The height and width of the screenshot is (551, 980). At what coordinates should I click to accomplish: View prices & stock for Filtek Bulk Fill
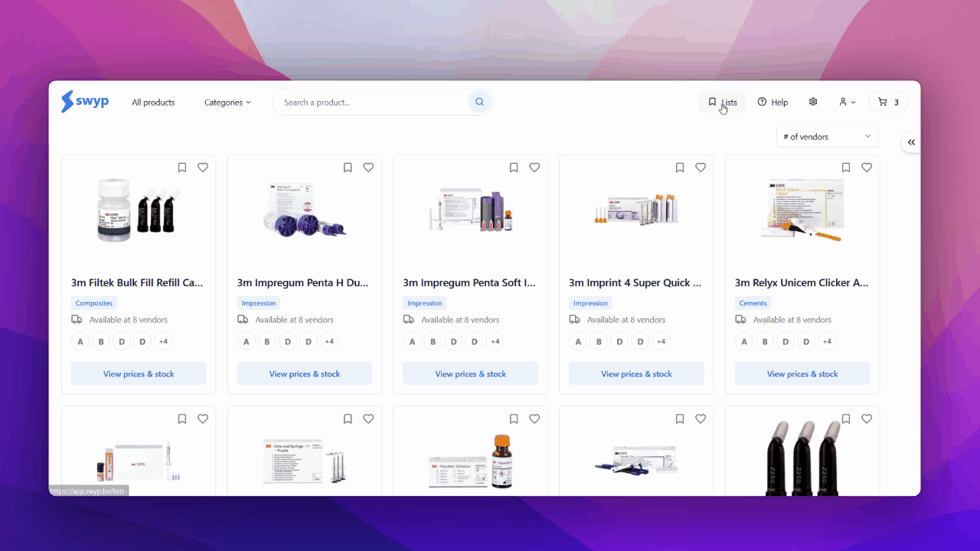pos(139,373)
